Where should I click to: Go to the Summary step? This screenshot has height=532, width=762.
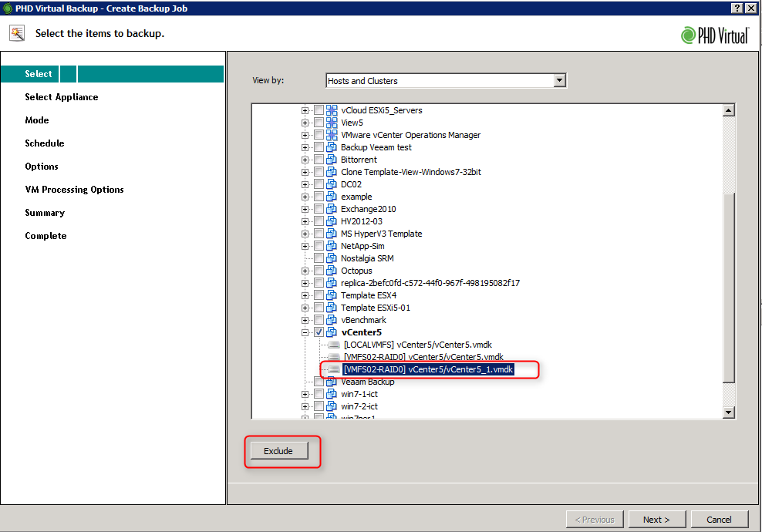[45, 213]
